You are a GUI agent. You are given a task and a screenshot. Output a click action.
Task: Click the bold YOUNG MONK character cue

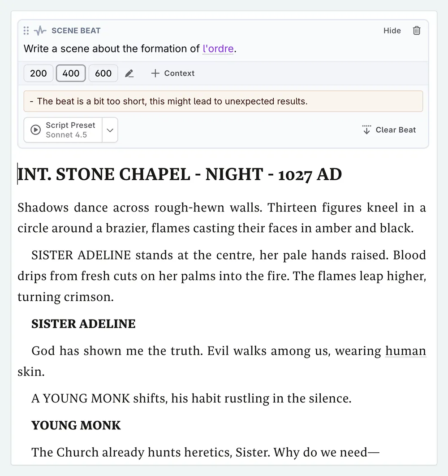76,425
